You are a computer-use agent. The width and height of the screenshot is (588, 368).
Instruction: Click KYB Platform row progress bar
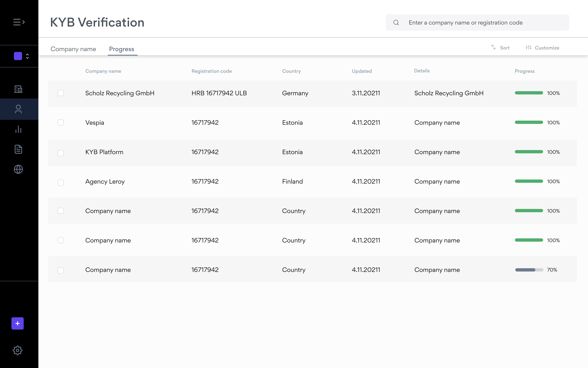tap(529, 152)
